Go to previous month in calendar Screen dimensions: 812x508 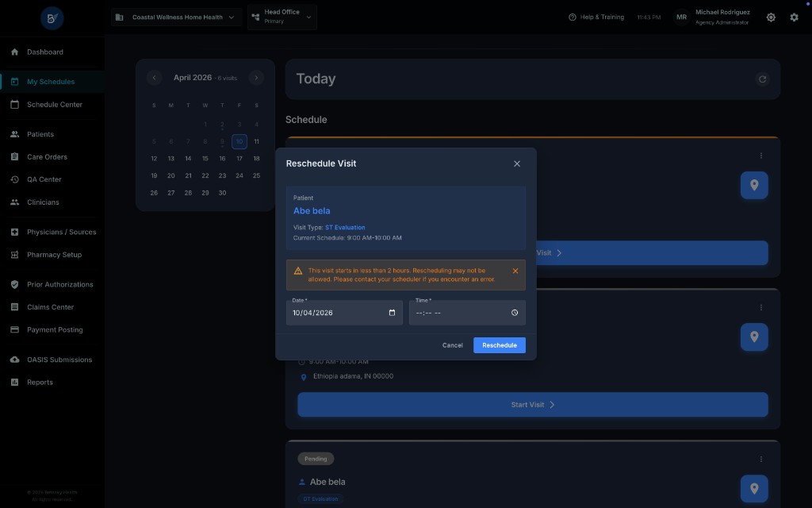click(154, 78)
